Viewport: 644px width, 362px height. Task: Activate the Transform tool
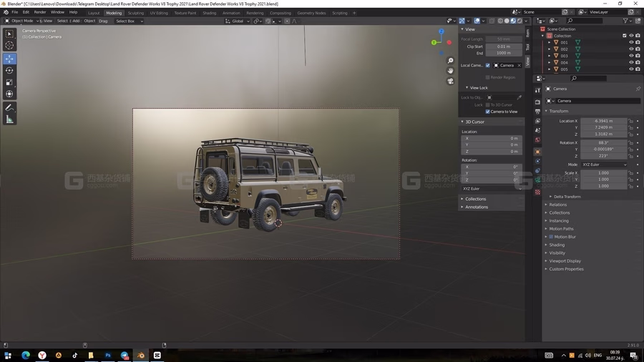click(x=9, y=94)
